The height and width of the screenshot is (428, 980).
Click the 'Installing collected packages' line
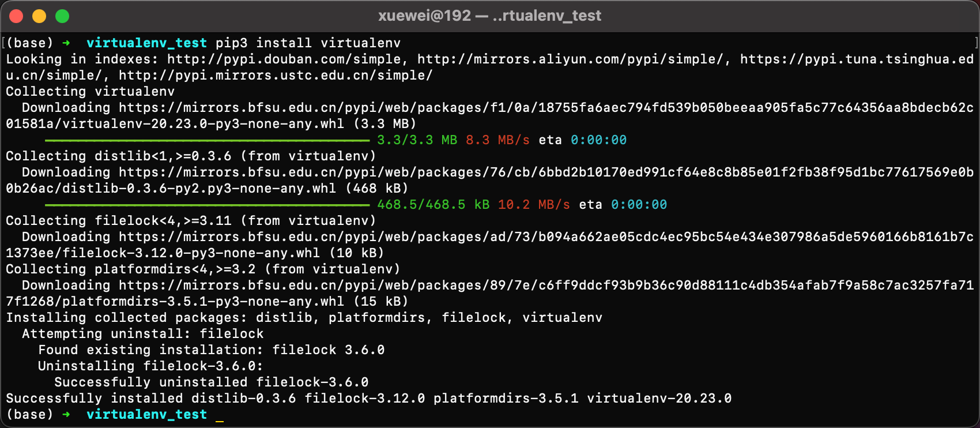click(304, 318)
